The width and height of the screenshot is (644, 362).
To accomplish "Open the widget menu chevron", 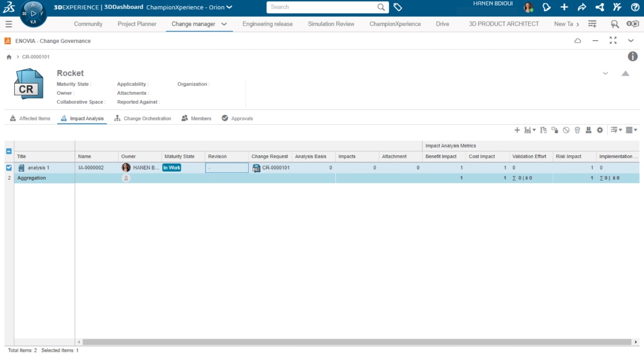I will pos(631,41).
